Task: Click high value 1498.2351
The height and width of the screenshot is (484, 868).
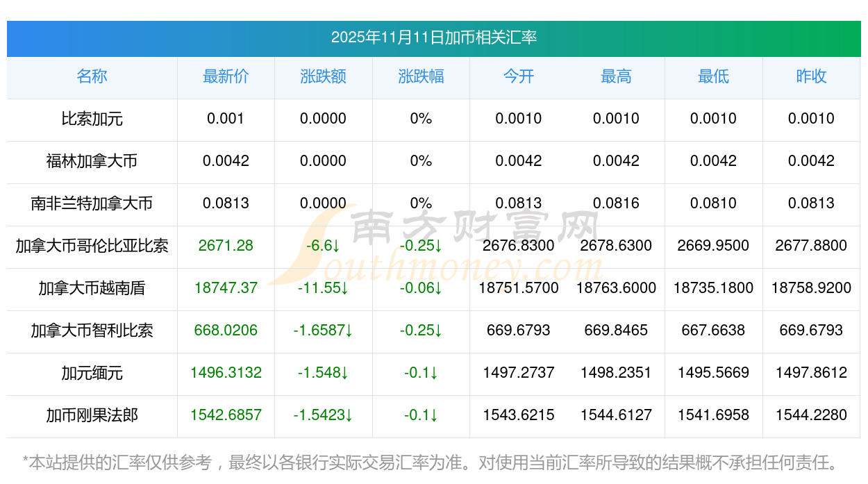Action: pyautogui.click(x=616, y=373)
